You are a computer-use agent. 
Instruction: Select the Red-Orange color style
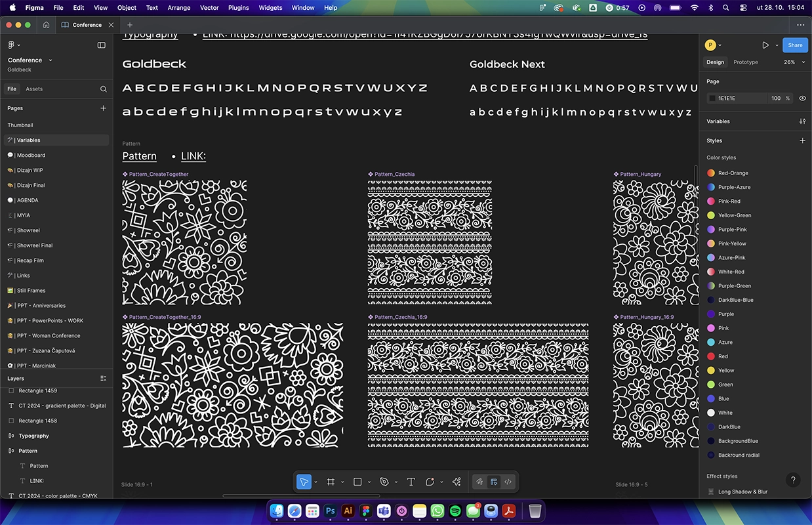pos(733,173)
